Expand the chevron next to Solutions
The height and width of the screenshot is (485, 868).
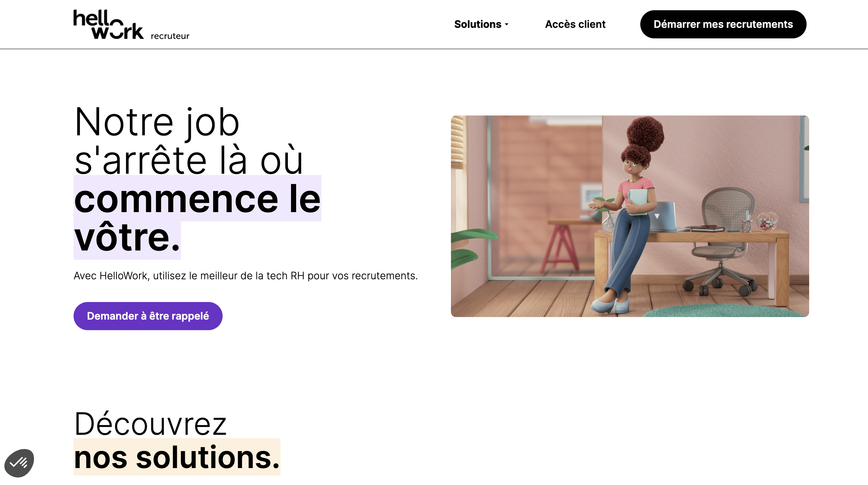pos(507,24)
